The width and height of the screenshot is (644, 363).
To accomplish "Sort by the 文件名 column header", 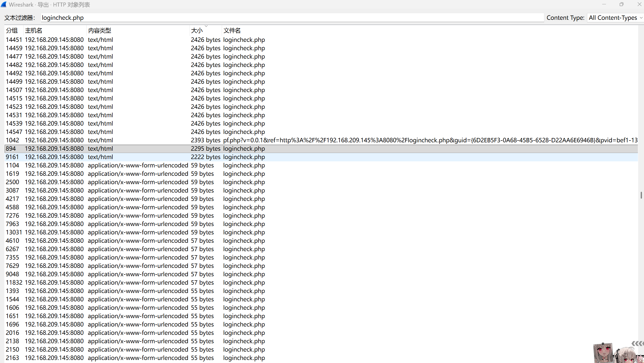I will point(232,31).
